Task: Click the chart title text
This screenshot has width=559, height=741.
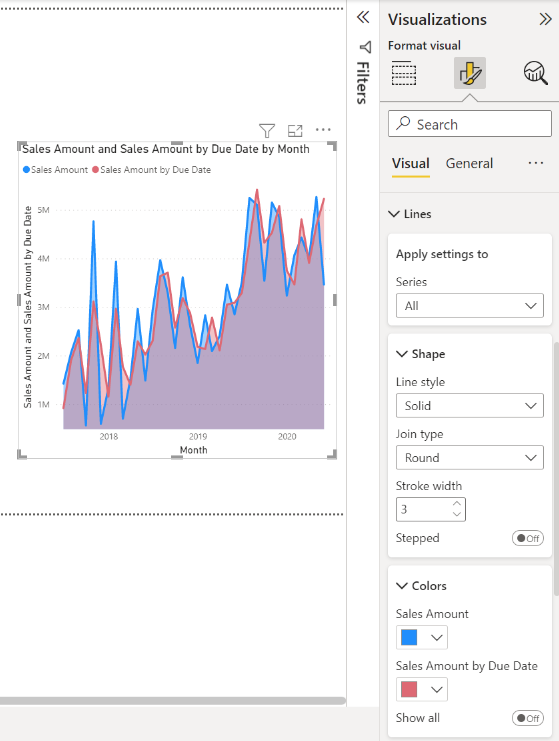Action: [x=166, y=149]
